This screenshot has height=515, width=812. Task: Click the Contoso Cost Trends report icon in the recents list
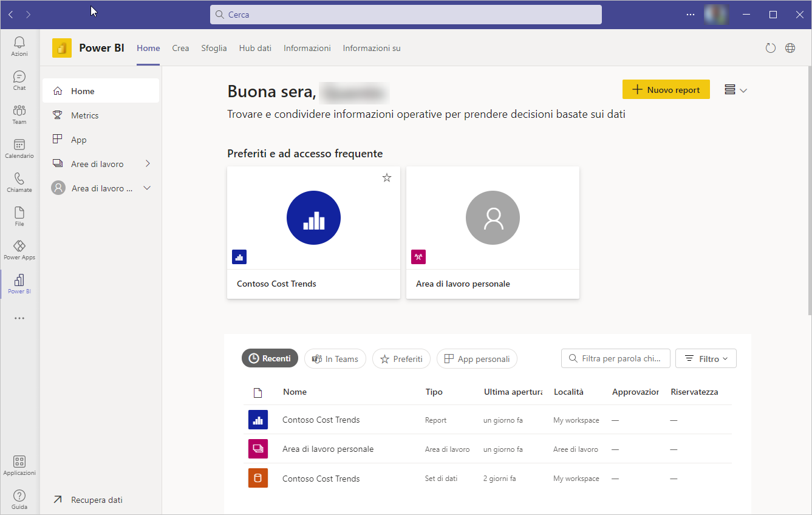point(258,420)
